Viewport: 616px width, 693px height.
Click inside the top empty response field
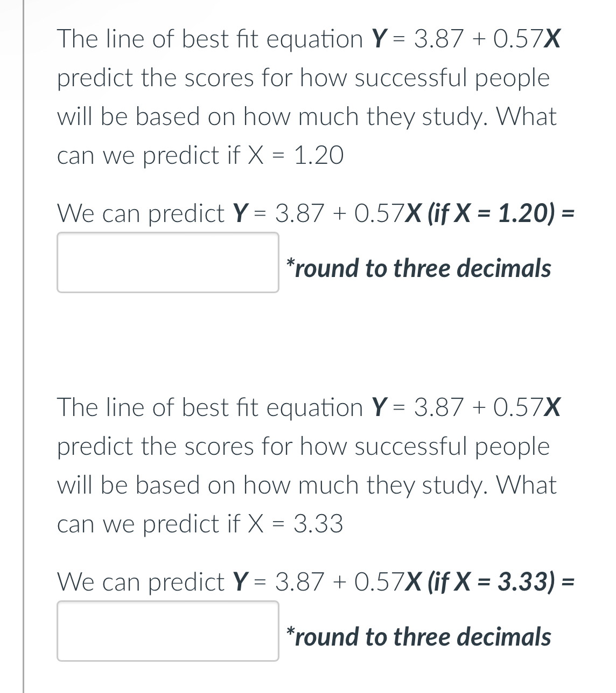coord(167,262)
